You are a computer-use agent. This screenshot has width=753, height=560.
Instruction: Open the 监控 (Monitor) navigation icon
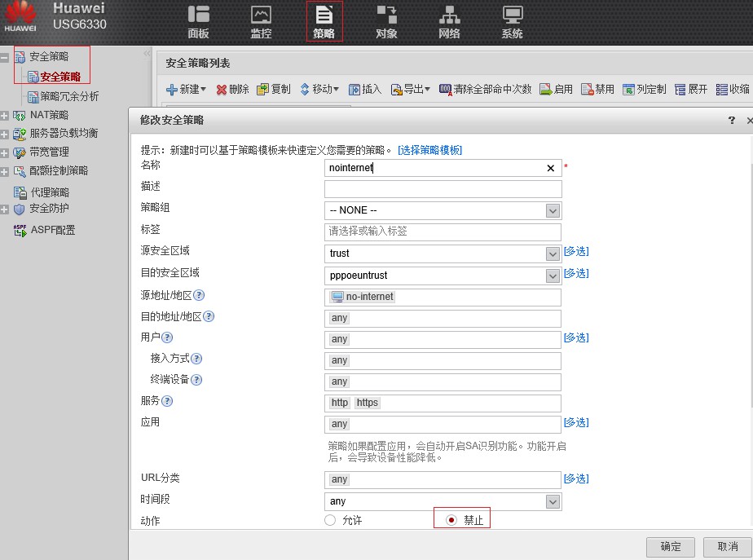(262, 20)
